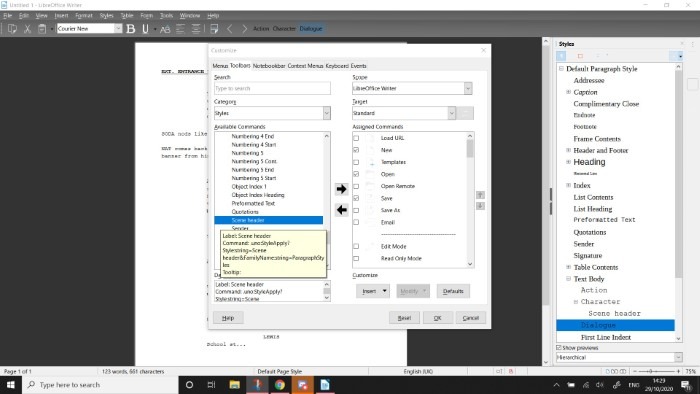Click the OK button

[x=438, y=318]
